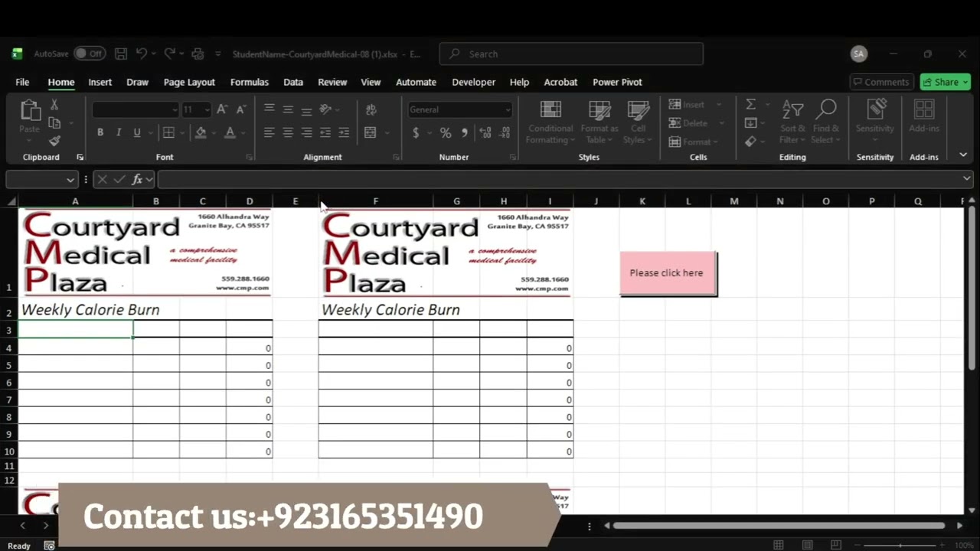The image size is (980, 551).
Task: Open Alignment settings dialog launcher
Action: tap(396, 157)
